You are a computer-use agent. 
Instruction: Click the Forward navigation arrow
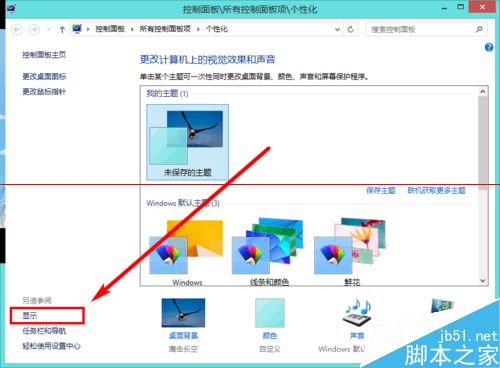pos(34,30)
